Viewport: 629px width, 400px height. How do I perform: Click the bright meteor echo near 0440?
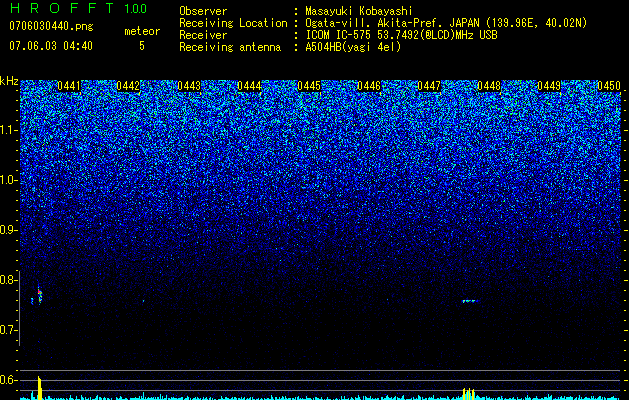pyautogui.click(x=39, y=295)
